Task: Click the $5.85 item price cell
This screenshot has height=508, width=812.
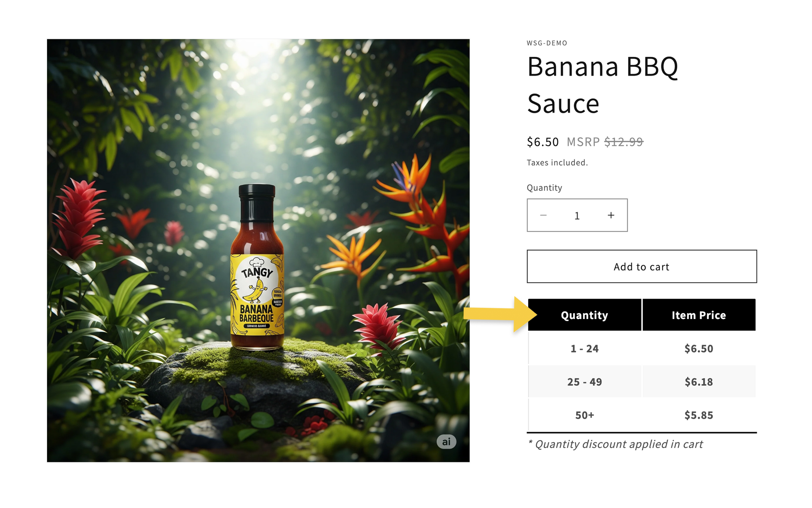Action: click(698, 415)
